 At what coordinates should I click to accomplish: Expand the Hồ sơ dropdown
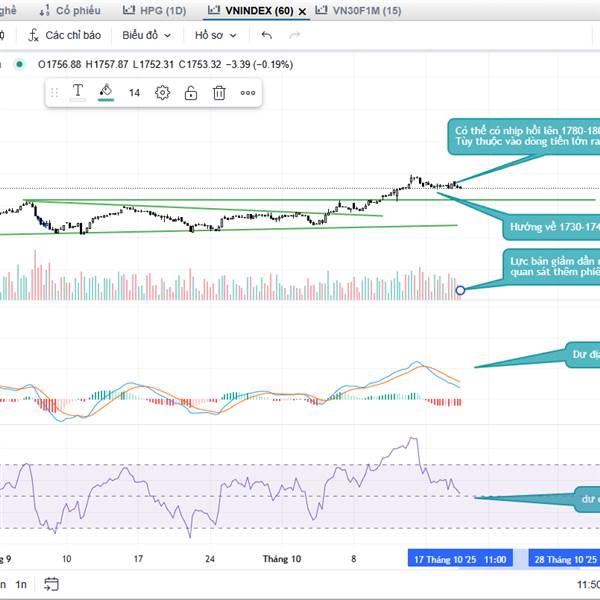(x=216, y=35)
